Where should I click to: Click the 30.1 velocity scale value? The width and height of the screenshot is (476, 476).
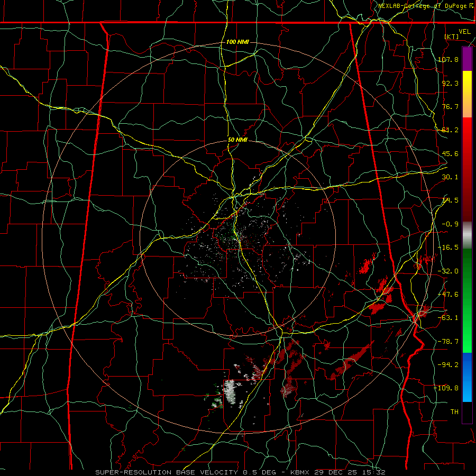click(450, 177)
